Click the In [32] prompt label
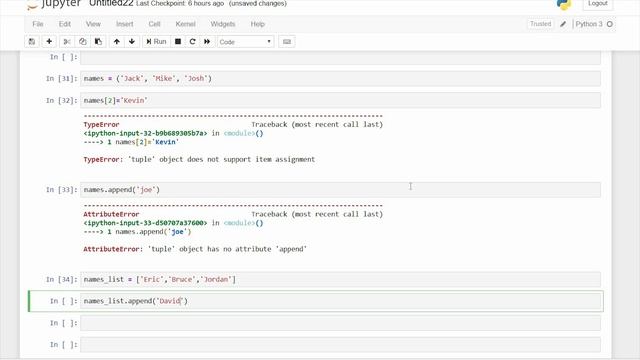The image size is (640, 360). [x=61, y=100]
